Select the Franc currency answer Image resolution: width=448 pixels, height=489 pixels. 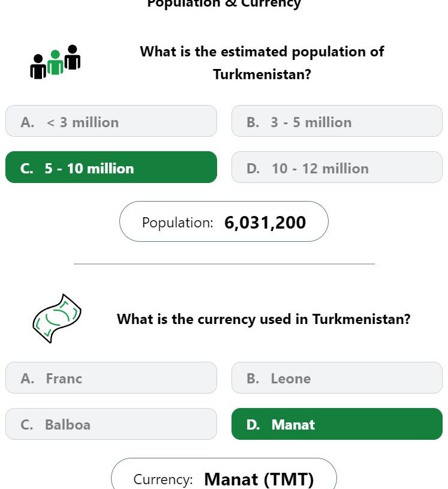pos(111,377)
